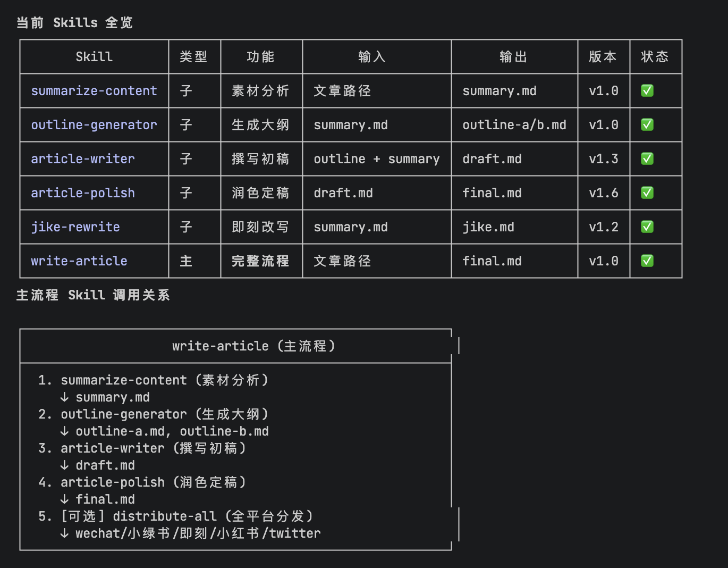728x568 pixels.
Task: Click the status checkmark for write-article
Action: point(647,261)
